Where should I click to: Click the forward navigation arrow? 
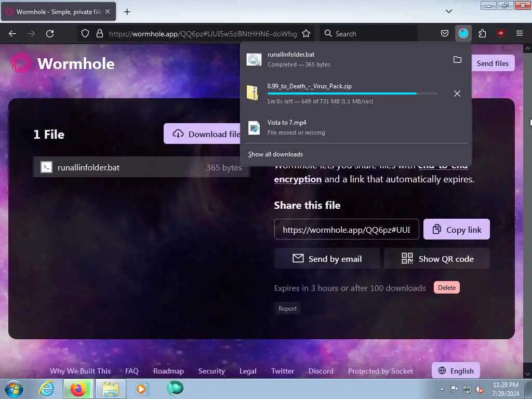click(x=31, y=34)
